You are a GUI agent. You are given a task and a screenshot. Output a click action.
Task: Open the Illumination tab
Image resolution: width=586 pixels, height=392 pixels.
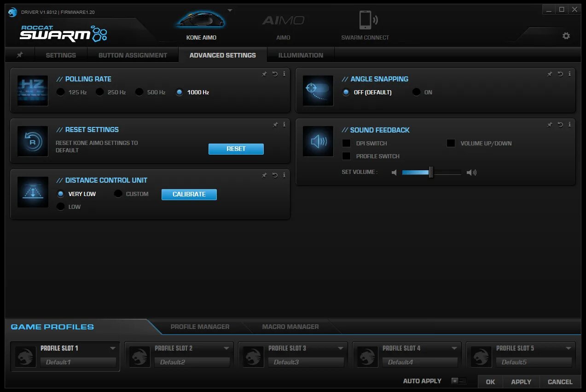(301, 55)
